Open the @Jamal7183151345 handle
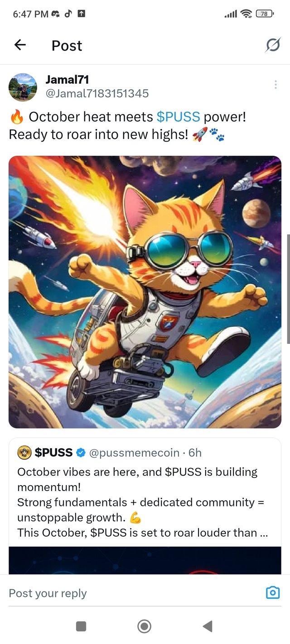The width and height of the screenshot is (290, 644). pyautogui.click(x=97, y=94)
